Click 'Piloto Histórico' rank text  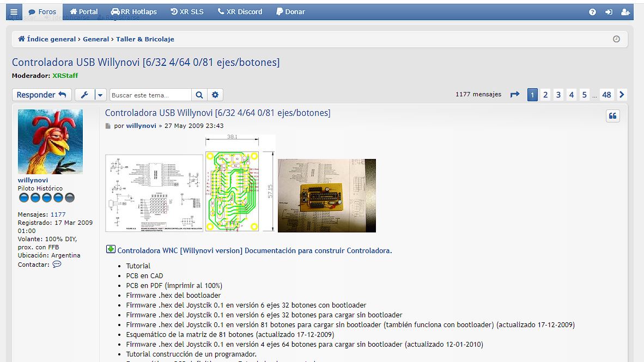point(40,188)
